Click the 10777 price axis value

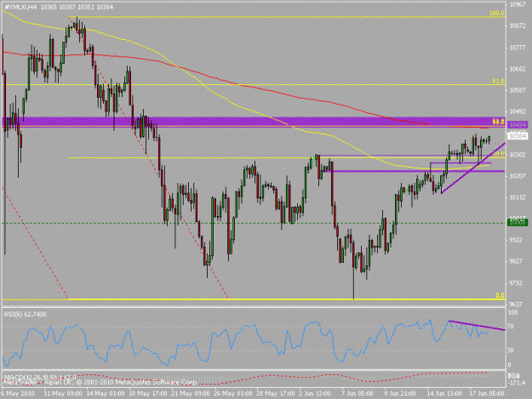click(518, 48)
